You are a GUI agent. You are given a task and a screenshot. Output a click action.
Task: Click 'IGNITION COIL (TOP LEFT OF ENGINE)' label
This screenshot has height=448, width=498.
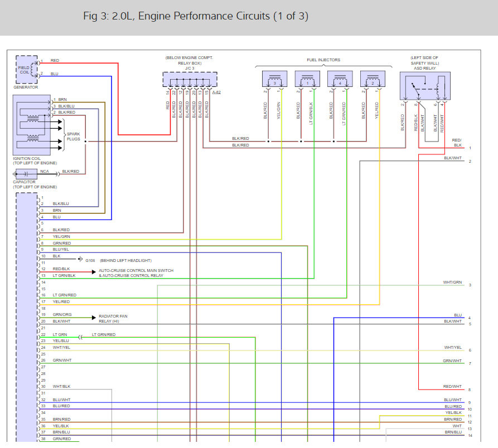pos(35,160)
